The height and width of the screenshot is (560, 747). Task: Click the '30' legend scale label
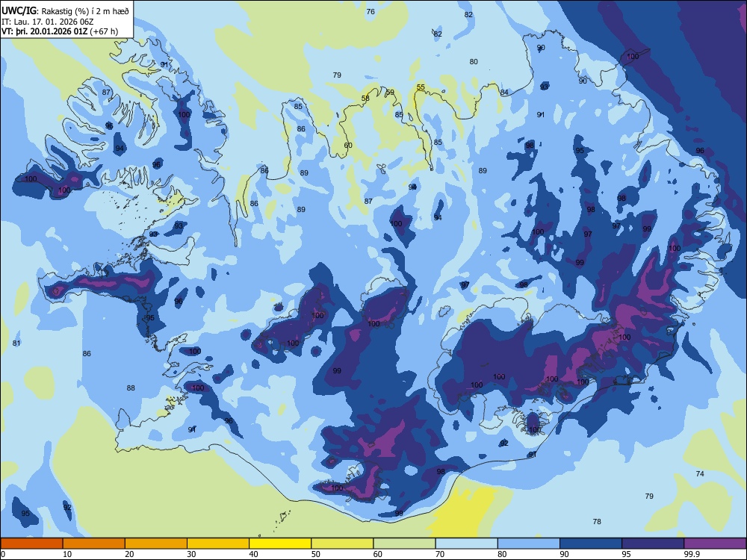191,554
